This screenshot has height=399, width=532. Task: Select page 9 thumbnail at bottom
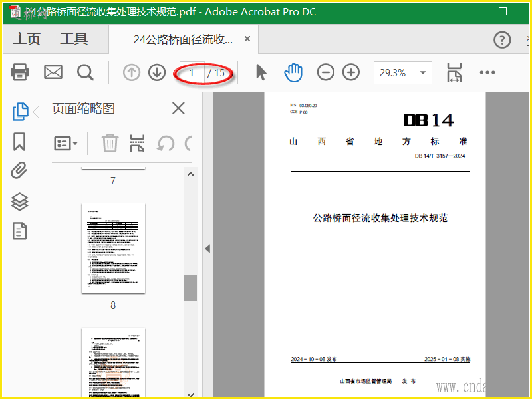coord(113,362)
